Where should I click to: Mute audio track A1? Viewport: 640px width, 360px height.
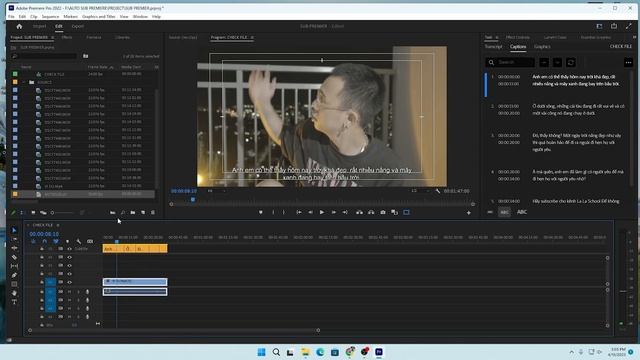[69, 292]
